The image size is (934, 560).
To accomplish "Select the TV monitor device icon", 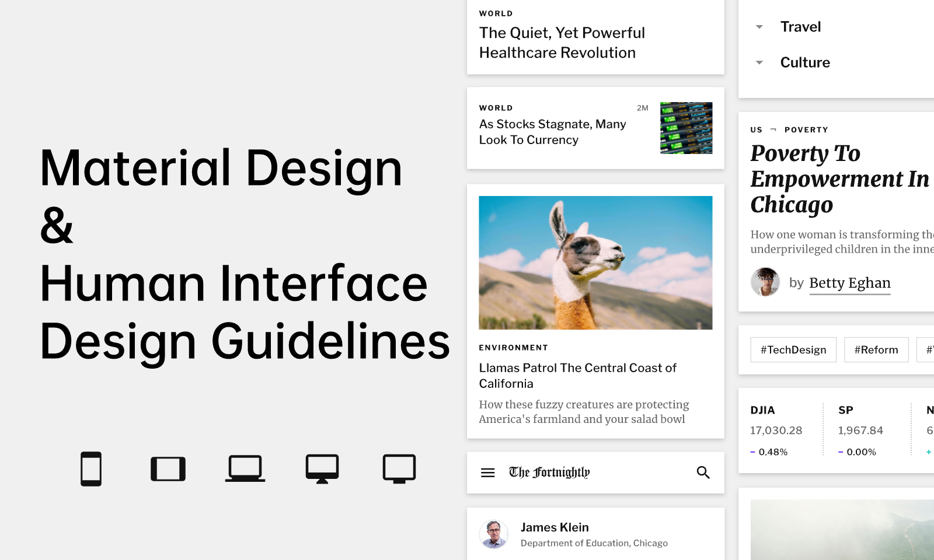I will (399, 469).
